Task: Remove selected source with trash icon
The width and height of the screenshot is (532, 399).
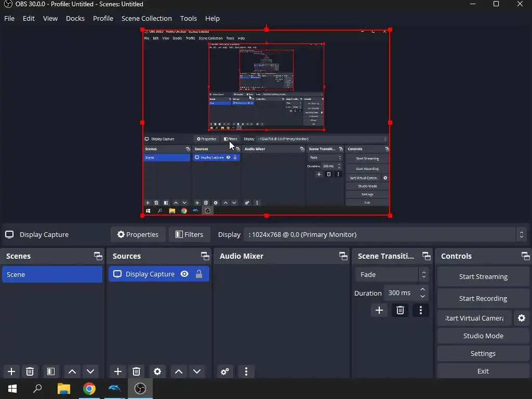Action: [x=137, y=371]
